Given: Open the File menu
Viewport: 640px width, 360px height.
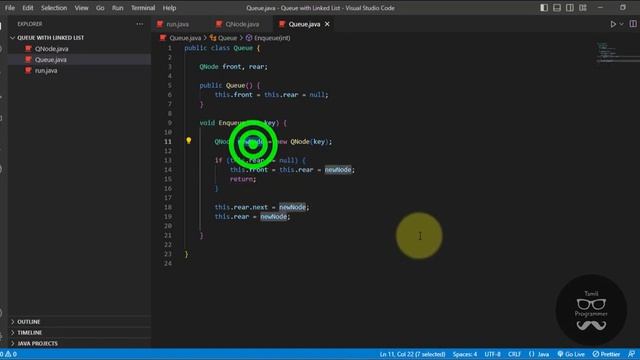Looking at the screenshot, I should pos(10,8).
